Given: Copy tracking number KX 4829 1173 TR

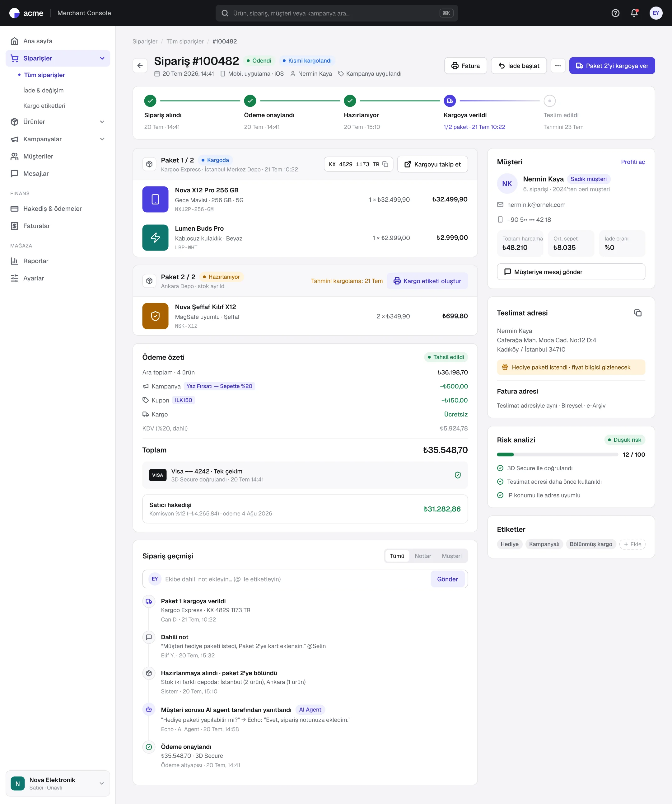Looking at the screenshot, I should pos(385,164).
